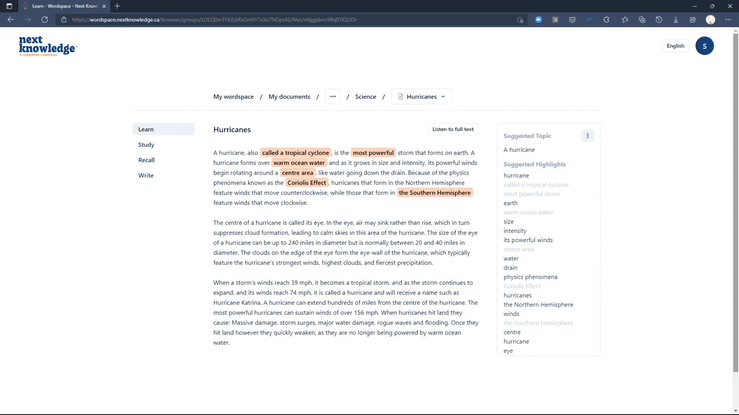
Task: Select suggested highlight 'water'
Action: coord(511,259)
